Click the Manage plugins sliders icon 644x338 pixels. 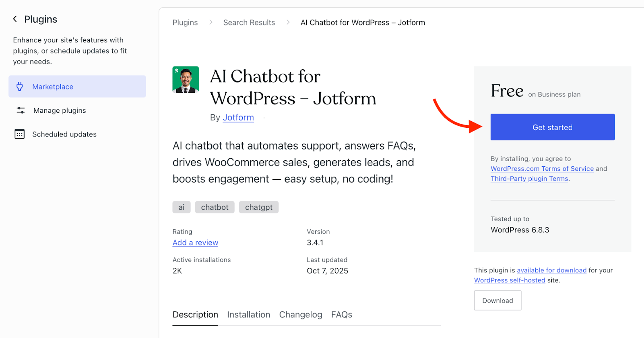click(x=21, y=110)
